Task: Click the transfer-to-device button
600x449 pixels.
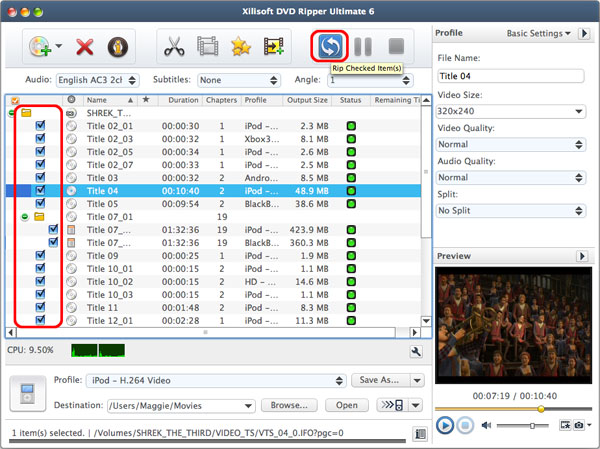Action: [392, 405]
